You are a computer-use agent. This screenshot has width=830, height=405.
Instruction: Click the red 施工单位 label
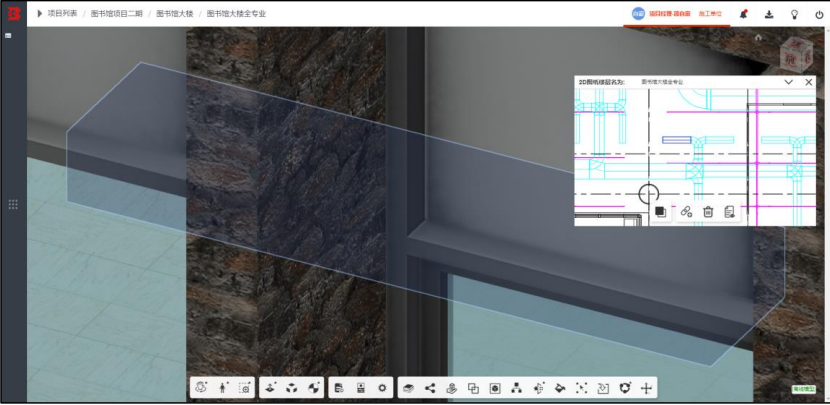pyautogui.click(x=710, y=14)
